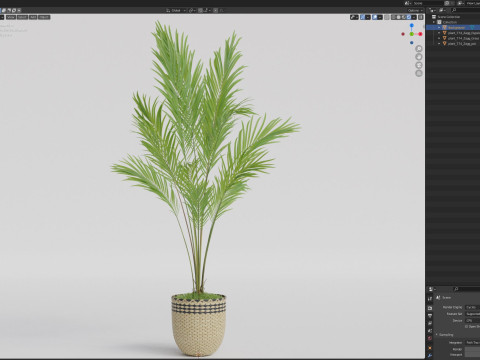Open the Modifiers wrench properties tab
The image size is (480, 360).
tap(430, 355)
